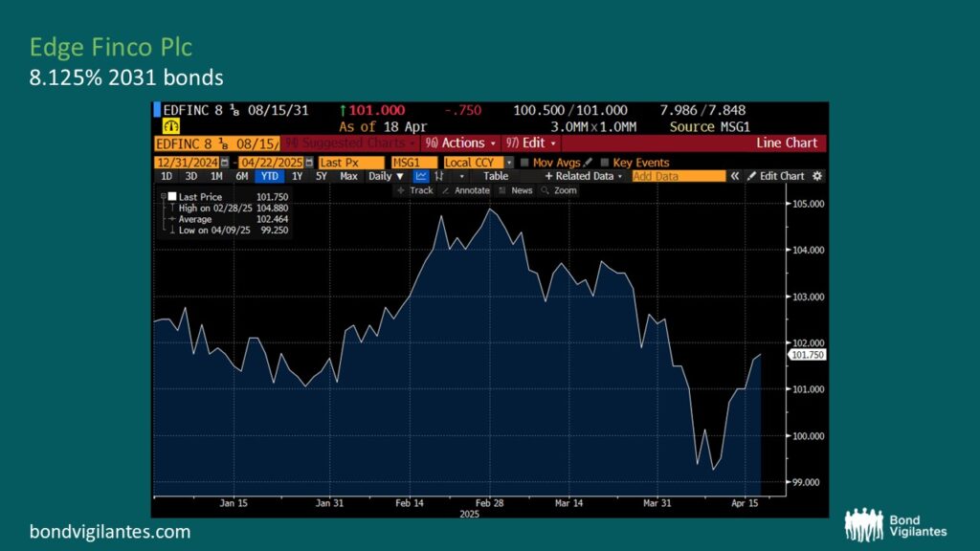
Task: Activate the Annotate tool
Action: point(466,190)
